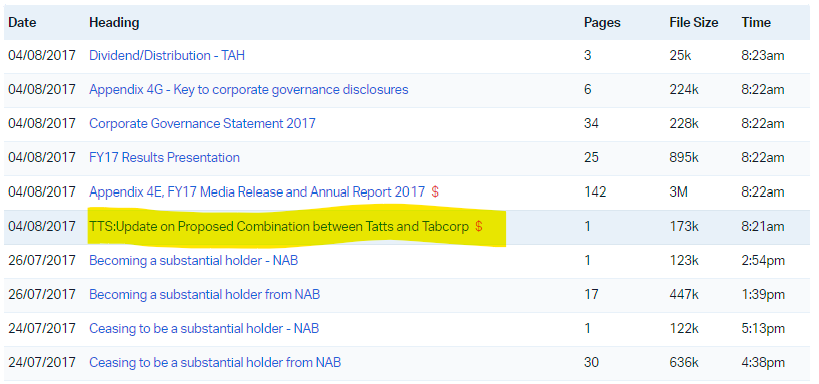
Task: Select the 5:13pm time cell
Action: point(763,328)
